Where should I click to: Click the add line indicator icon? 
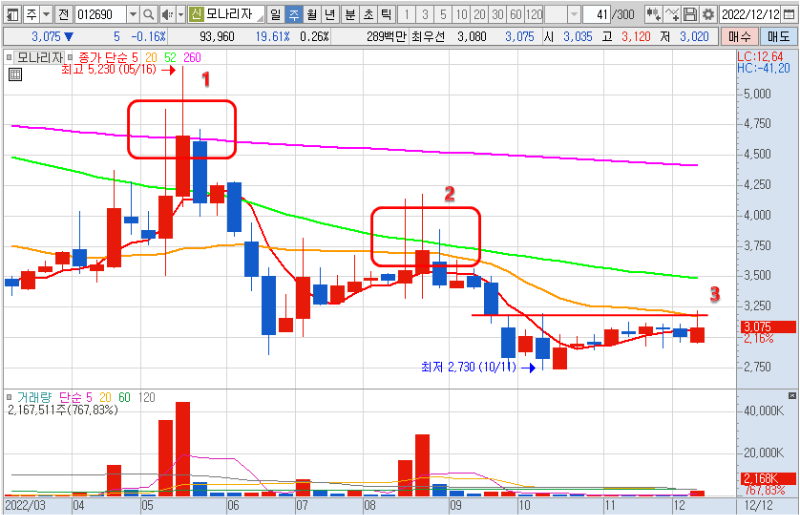(x=672, y=14)
